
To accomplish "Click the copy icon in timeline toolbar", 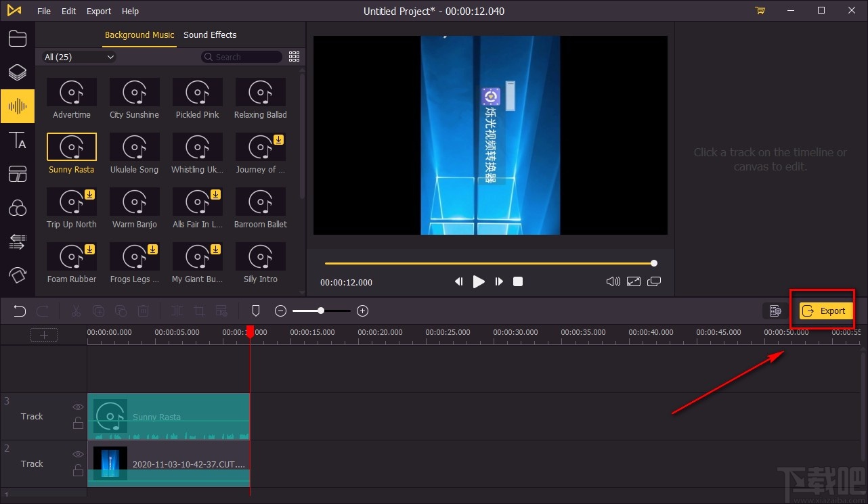I will [98, 311].
